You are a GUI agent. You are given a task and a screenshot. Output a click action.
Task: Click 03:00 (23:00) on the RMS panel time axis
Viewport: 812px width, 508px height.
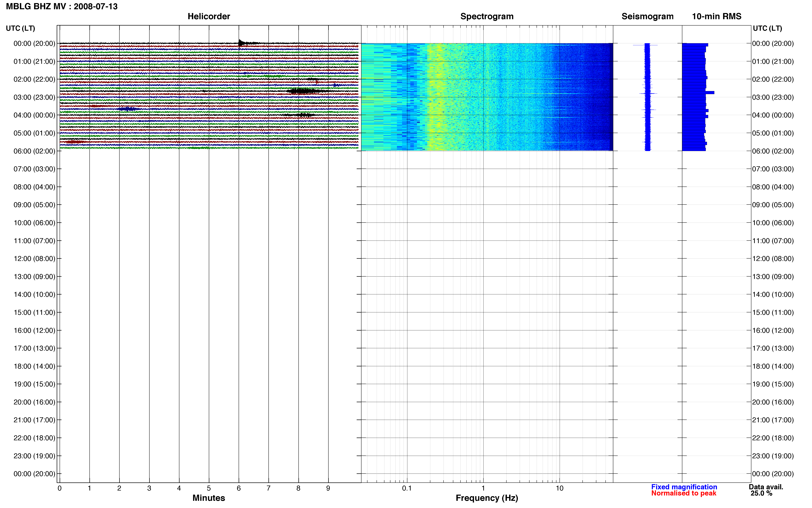[x=773, y=97]
